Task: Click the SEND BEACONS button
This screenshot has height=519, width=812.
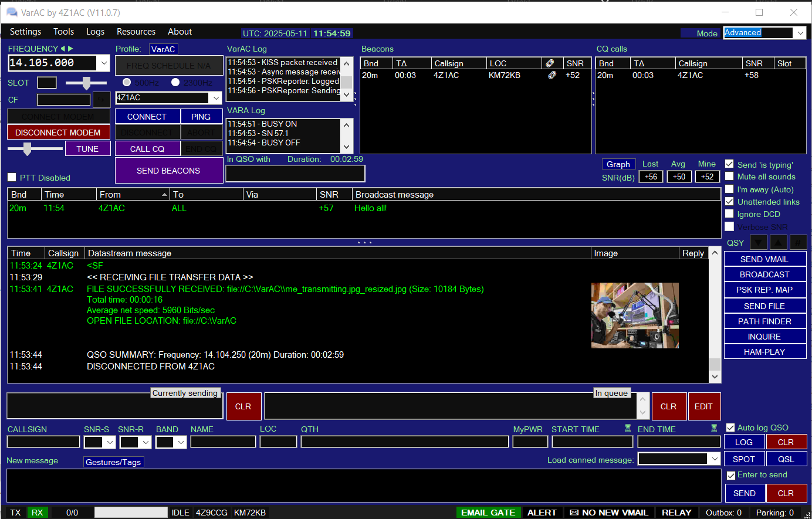Action: coord(168,171)
